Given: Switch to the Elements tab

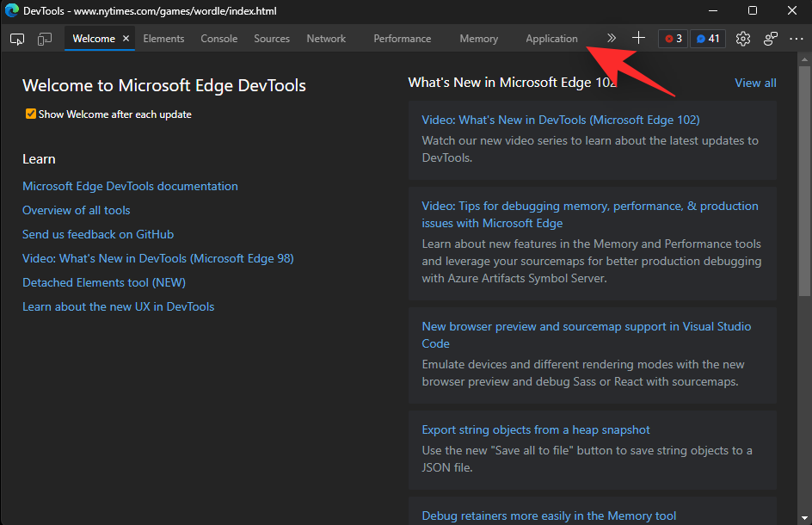Looking at the screenshot, I should coord(163,39).
